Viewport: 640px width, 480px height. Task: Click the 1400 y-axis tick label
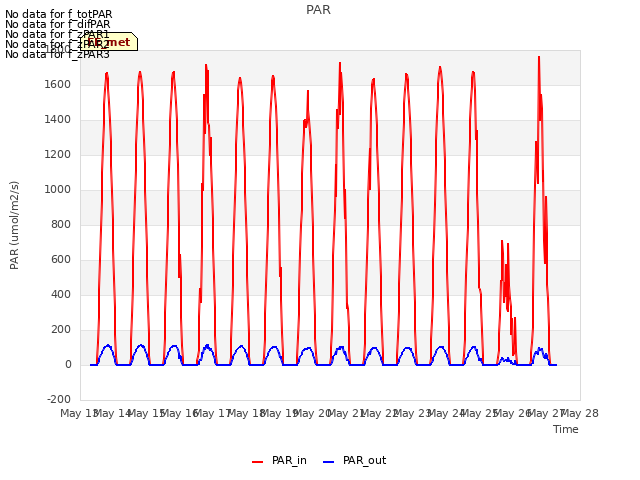[x=58, y=120]
